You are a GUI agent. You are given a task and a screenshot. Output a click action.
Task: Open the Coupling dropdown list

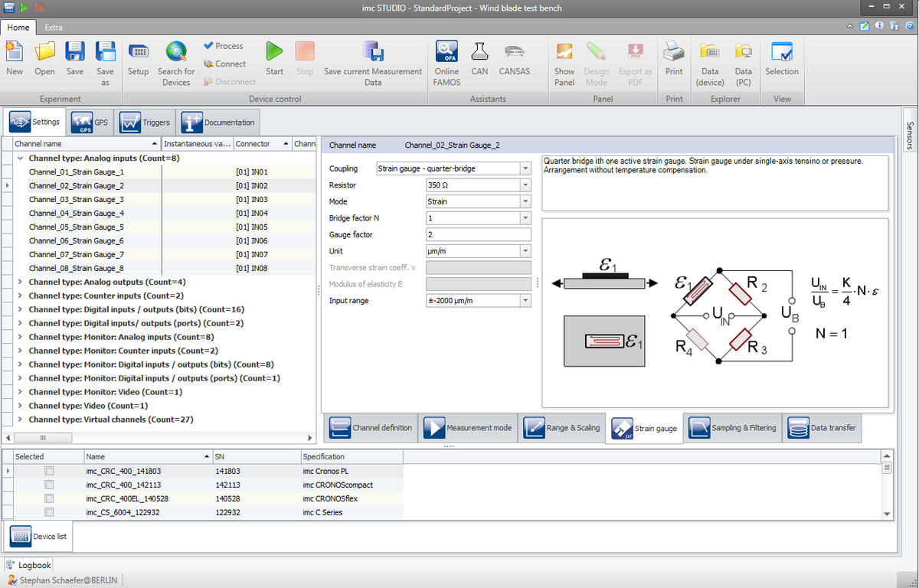(x=525, y=168)
